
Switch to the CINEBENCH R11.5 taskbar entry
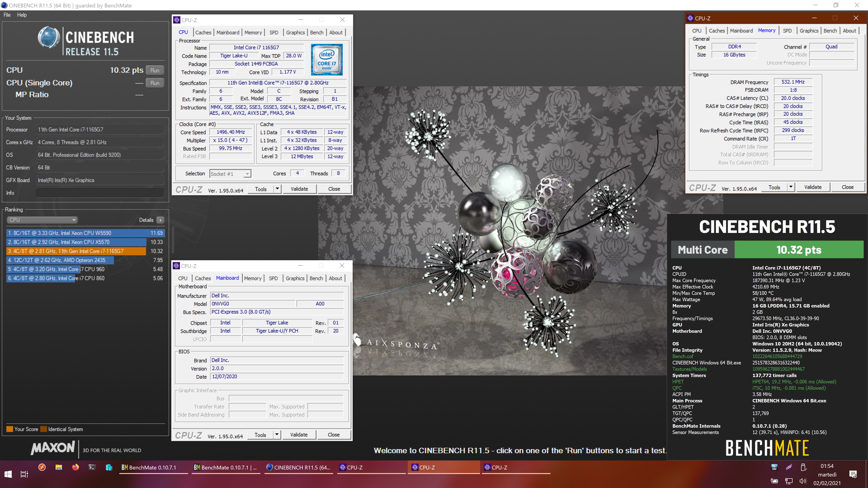coord(299,467)
